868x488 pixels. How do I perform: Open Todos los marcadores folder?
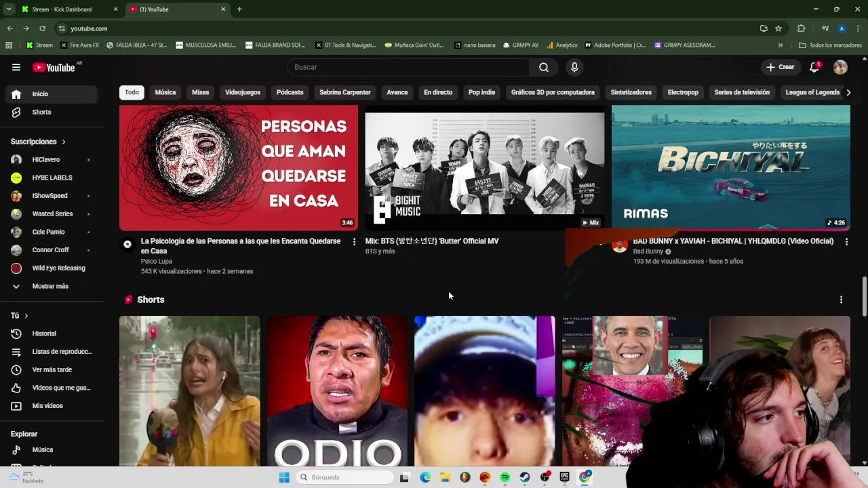(830, 45)
